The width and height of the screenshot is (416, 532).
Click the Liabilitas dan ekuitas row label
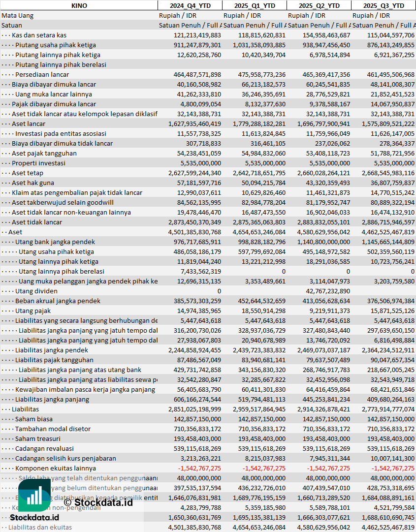(x=40, y=527)
